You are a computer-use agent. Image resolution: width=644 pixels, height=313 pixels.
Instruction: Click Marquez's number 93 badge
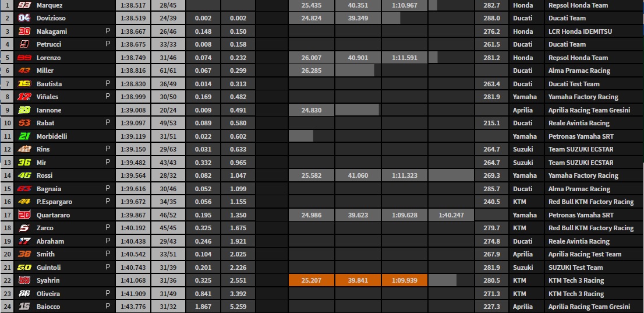(24, 5)
